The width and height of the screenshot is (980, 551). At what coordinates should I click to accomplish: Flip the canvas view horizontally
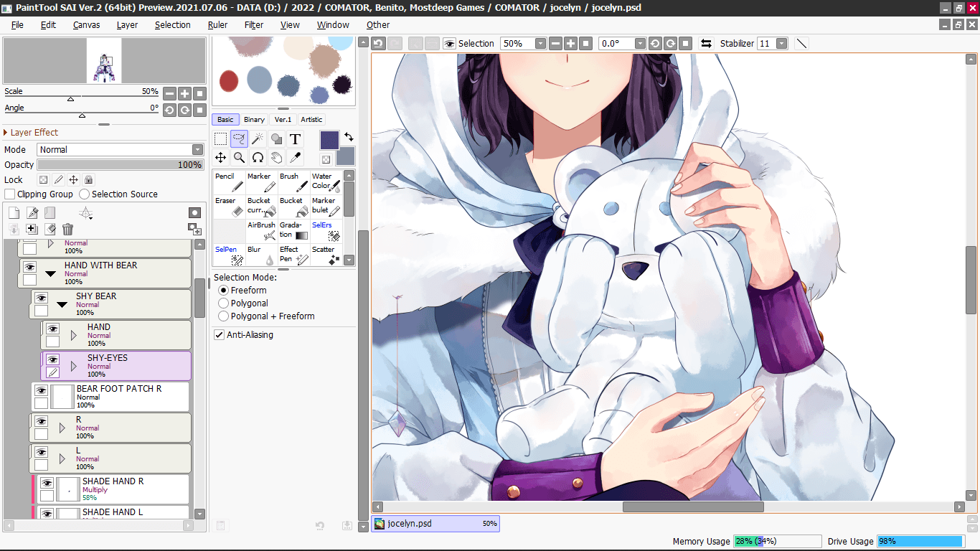pos(706,43)
